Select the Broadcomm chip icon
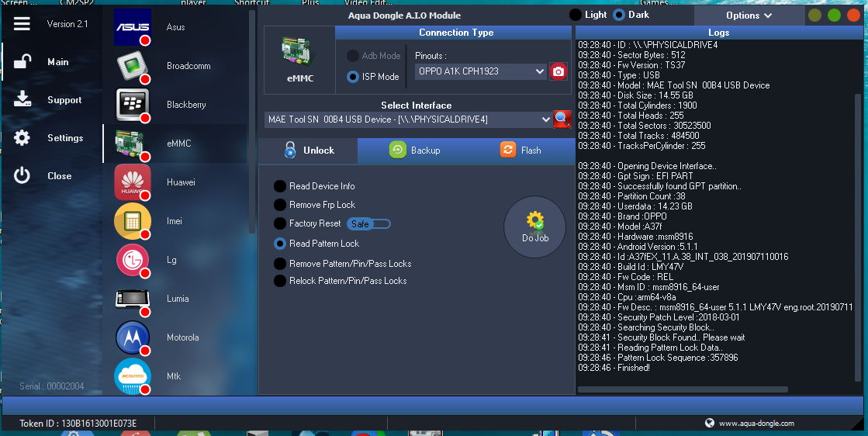The height and width of the screenshot is (436, 868). pyautogui.click(x=133, y=66)
